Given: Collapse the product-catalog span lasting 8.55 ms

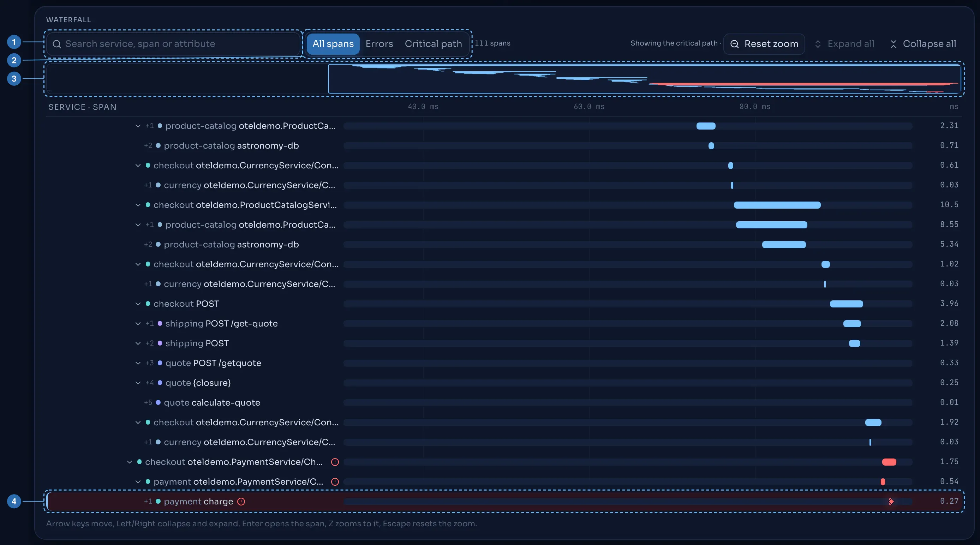Looking at the screenshot, I should coord(138,225).
